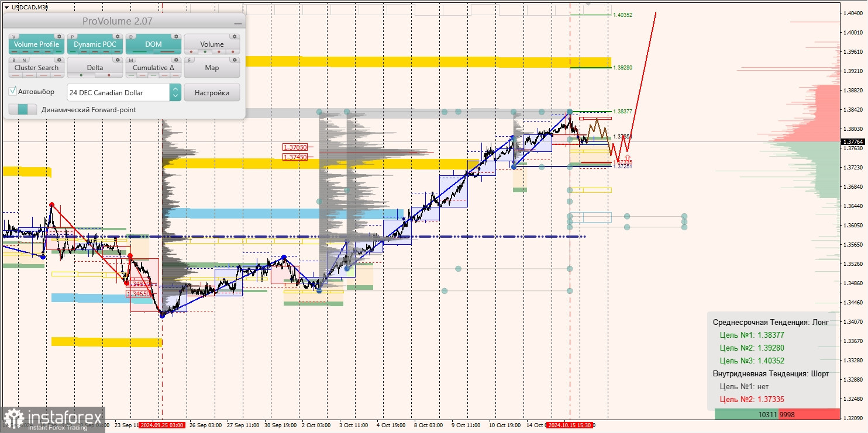The image size is (868, 433).
Task: Click the red 1.37450 price tag
Action: click(x=295, y=157)
